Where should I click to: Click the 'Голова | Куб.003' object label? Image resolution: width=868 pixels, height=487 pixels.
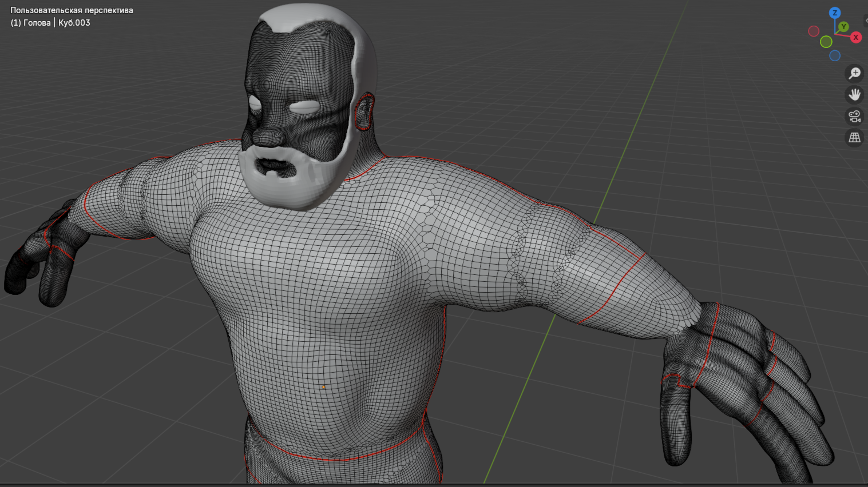click(50, 23)
